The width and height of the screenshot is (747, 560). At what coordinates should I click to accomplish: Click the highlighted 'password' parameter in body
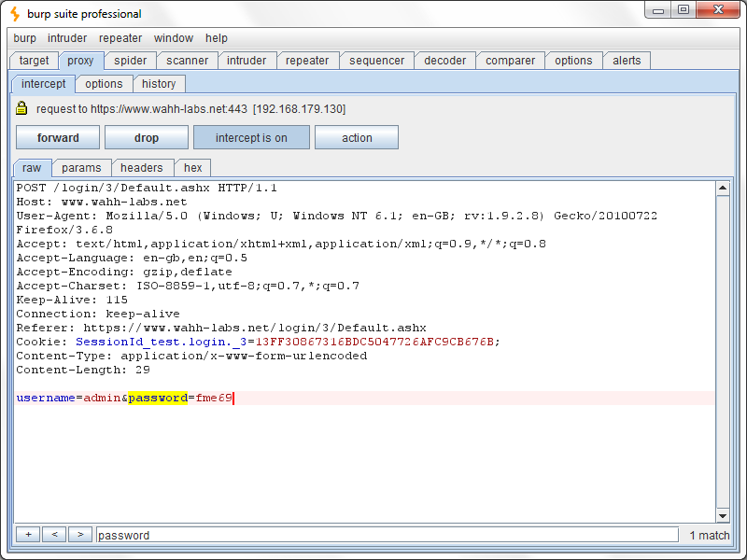tap(158, 398)
